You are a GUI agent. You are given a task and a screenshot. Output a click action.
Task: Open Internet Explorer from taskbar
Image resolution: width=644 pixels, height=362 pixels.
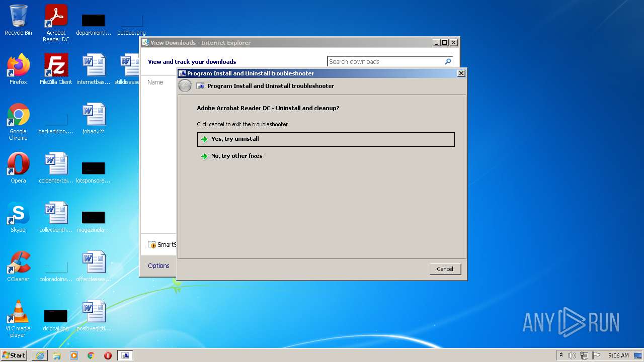tap(40, 355)
